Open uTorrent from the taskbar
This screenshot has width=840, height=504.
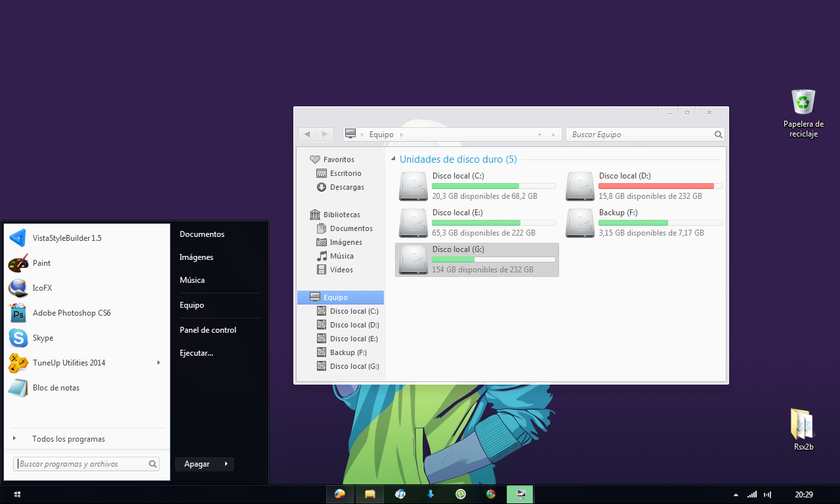461,494
